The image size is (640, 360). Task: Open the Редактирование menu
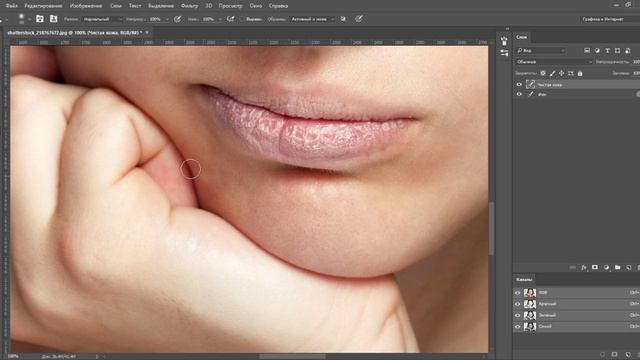(43, 6)
